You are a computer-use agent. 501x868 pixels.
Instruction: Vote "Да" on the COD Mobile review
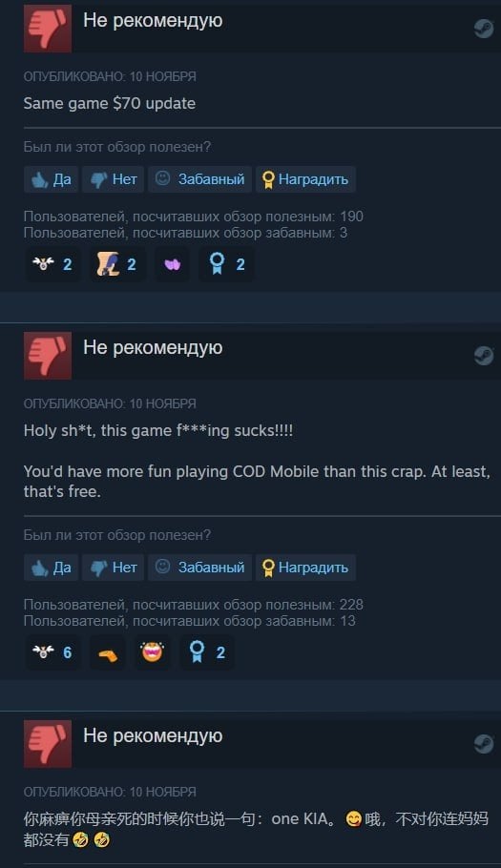(51, 568)
